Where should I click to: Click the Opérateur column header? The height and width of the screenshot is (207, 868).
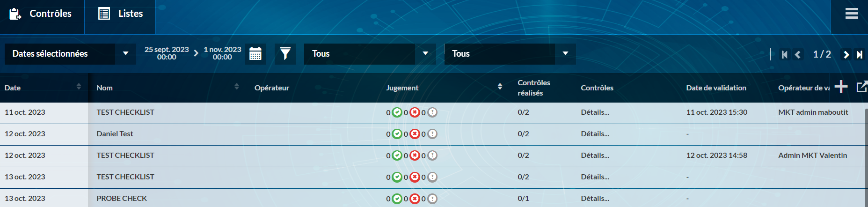(x=272, y=88)
